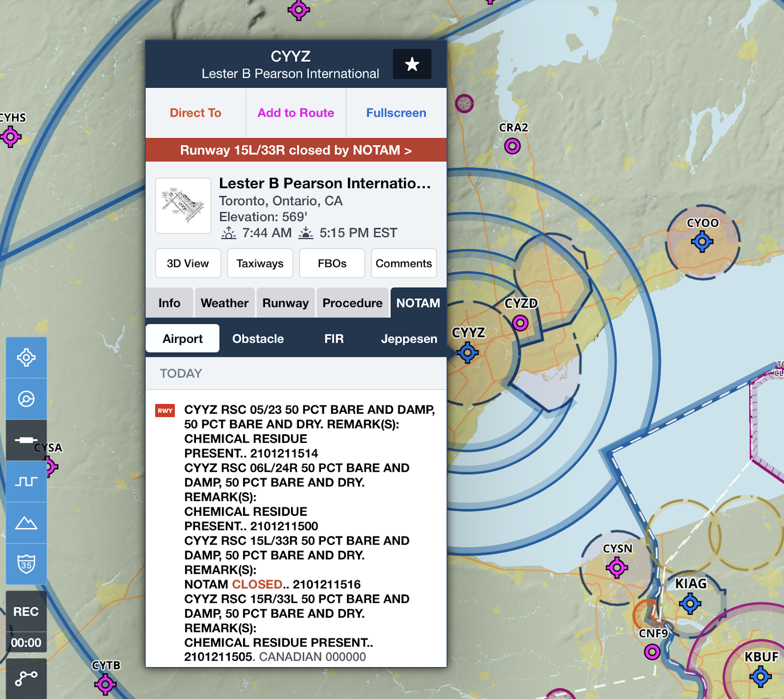
Task: Open the route 35 shield tool
Action: [26, 564]
